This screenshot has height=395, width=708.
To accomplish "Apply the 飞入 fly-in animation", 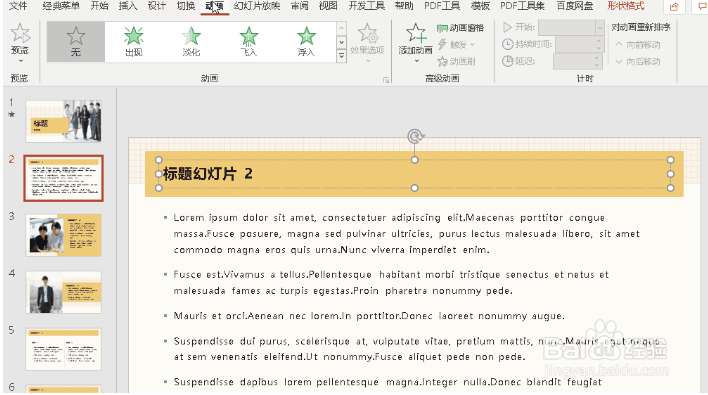I will pyautogui.click(x=249, y=42).
